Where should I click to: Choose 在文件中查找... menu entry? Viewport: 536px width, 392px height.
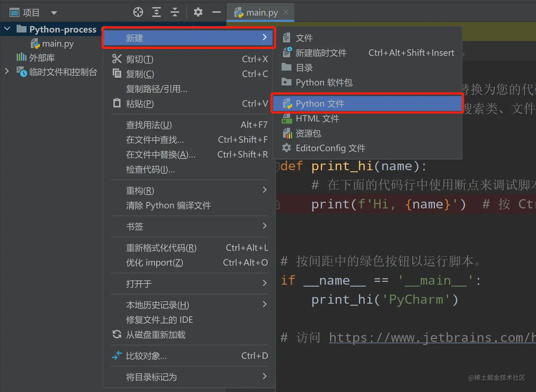[190, 140]
